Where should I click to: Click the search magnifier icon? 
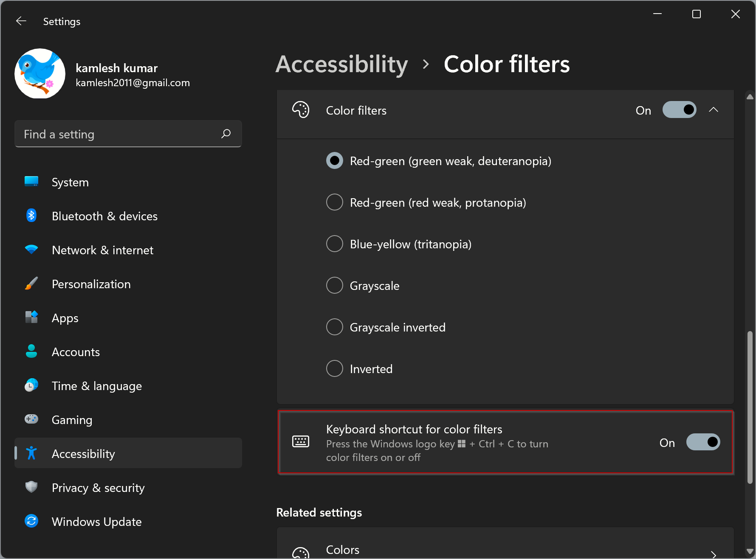point(226,134)
